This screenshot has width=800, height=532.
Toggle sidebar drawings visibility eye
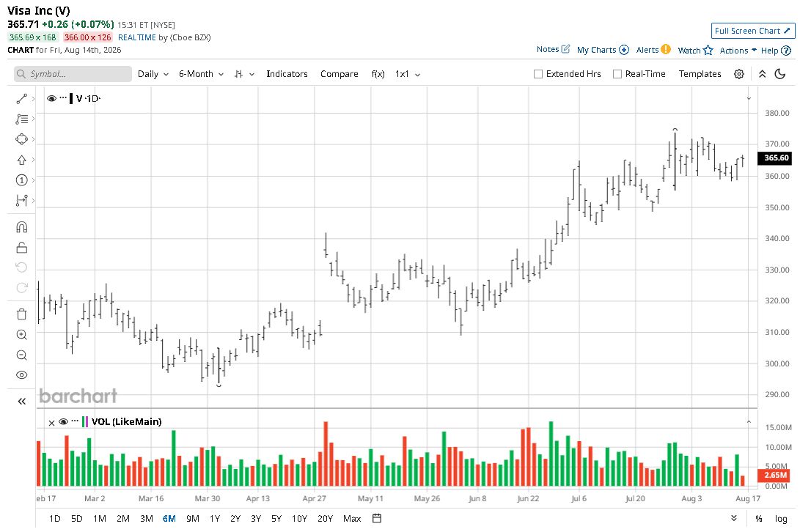[21, 375]
